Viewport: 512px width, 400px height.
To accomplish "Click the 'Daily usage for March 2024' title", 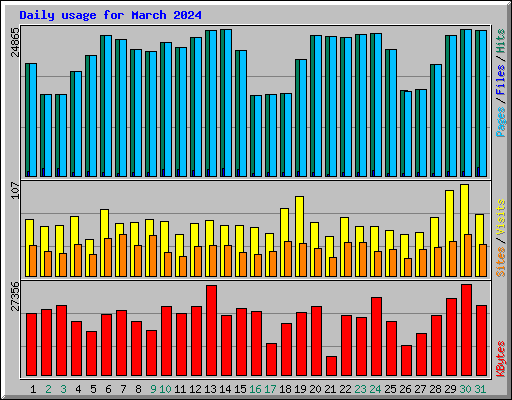I will [x=110, y=15].
